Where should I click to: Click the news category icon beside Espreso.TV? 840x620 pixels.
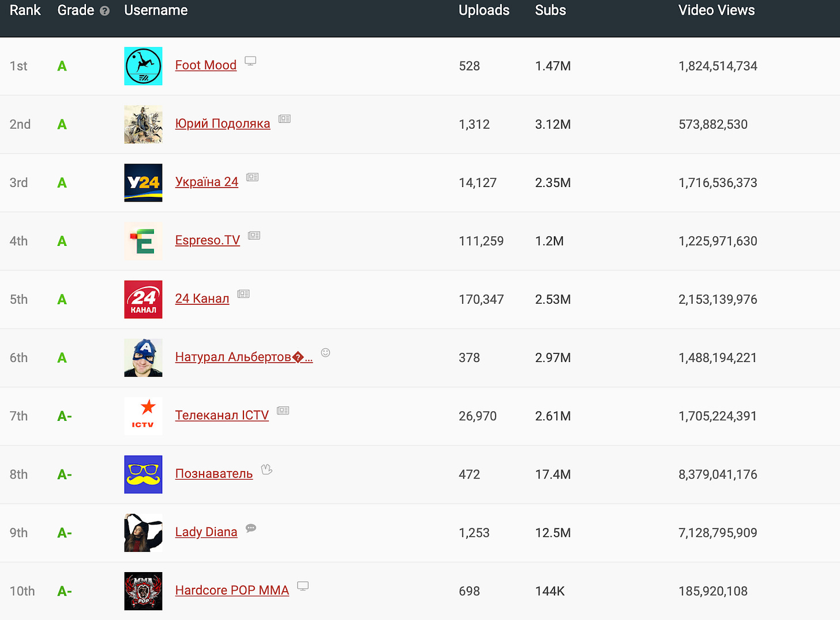(254, 236)
